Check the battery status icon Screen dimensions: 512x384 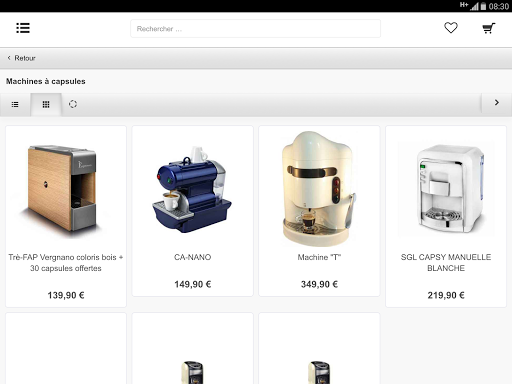point(483,6)
